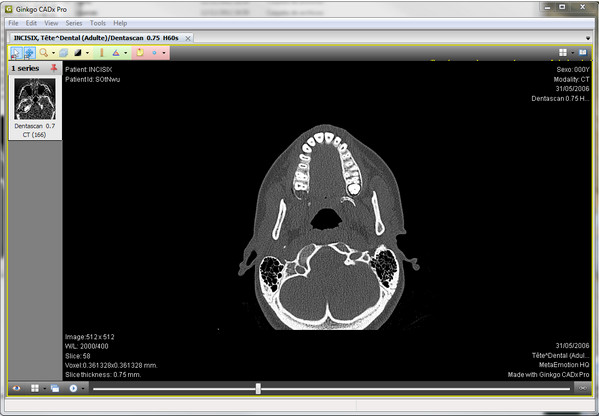This screenshot has height=416, width=599.
Task: Select the blue marker point tool
Action: pos(154,53)
